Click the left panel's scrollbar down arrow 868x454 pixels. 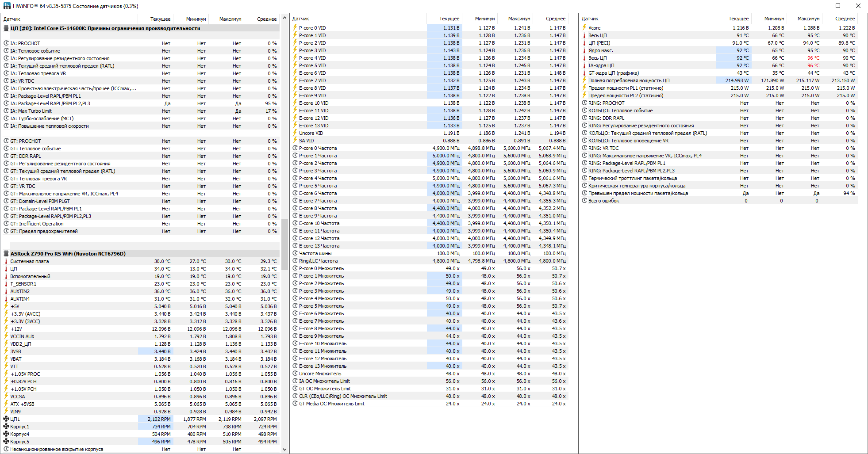click(284, 449)
